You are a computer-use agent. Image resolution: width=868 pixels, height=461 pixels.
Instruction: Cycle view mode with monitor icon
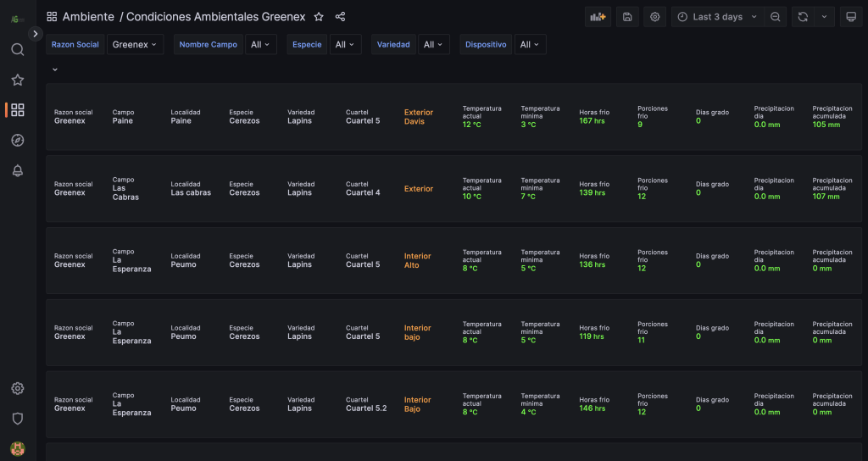[850, 17]
